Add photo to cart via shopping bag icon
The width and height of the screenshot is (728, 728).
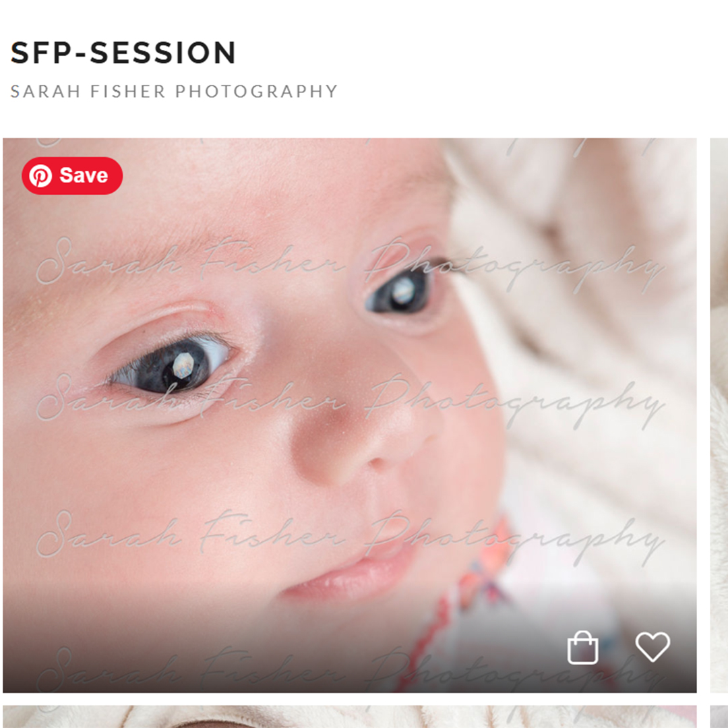click(582, 648)
